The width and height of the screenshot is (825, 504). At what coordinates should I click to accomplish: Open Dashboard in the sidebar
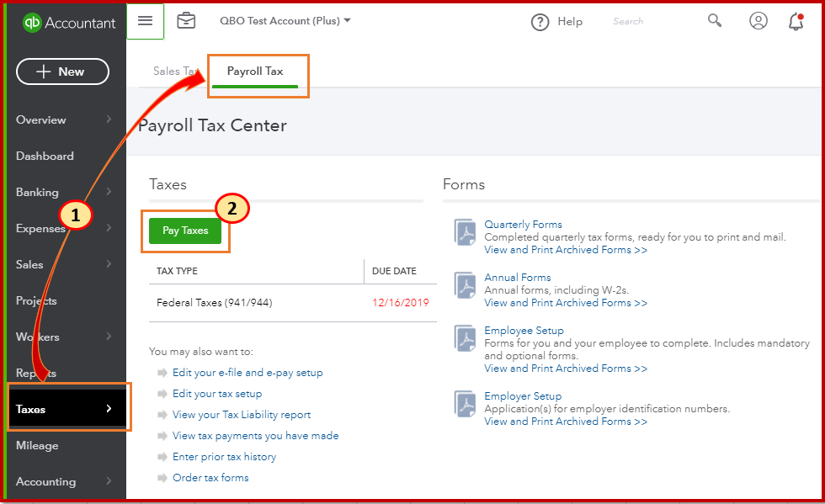coord(45,156)
